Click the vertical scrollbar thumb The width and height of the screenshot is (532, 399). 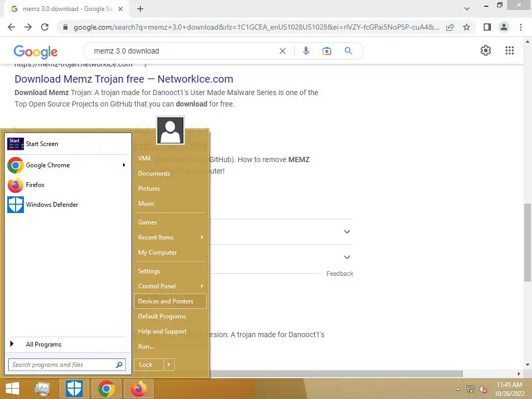coord(527,242)
